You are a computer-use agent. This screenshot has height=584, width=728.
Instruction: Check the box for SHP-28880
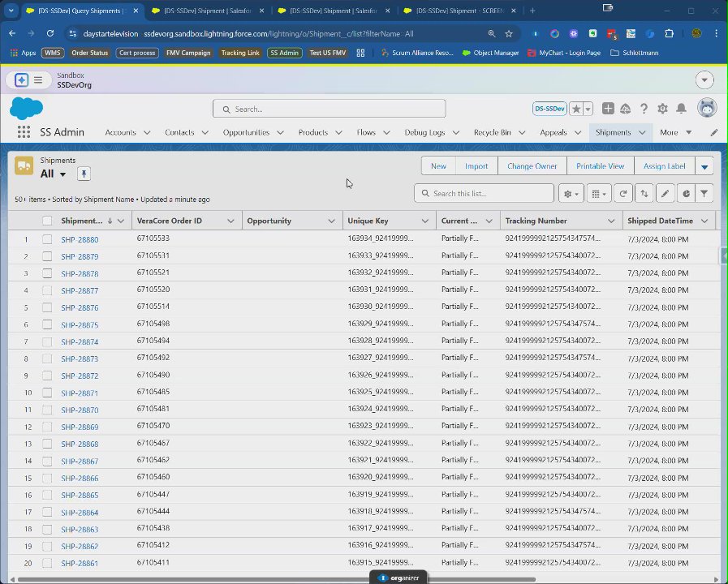47,239
